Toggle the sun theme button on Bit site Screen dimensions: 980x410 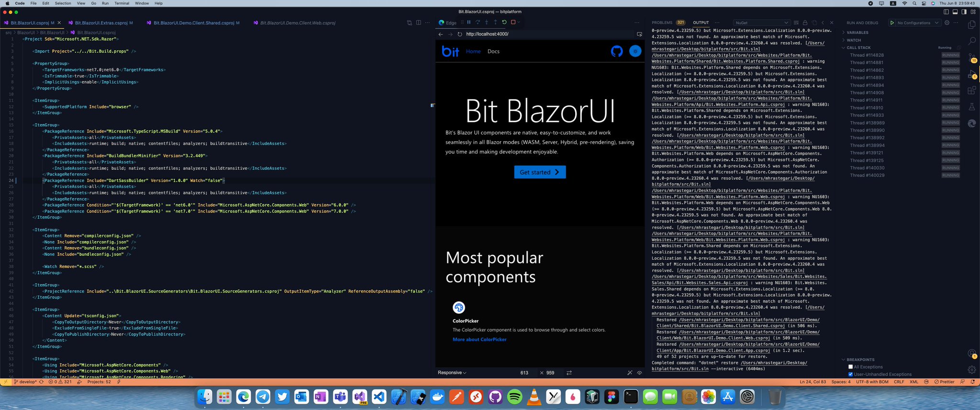(x=635, y=51)
